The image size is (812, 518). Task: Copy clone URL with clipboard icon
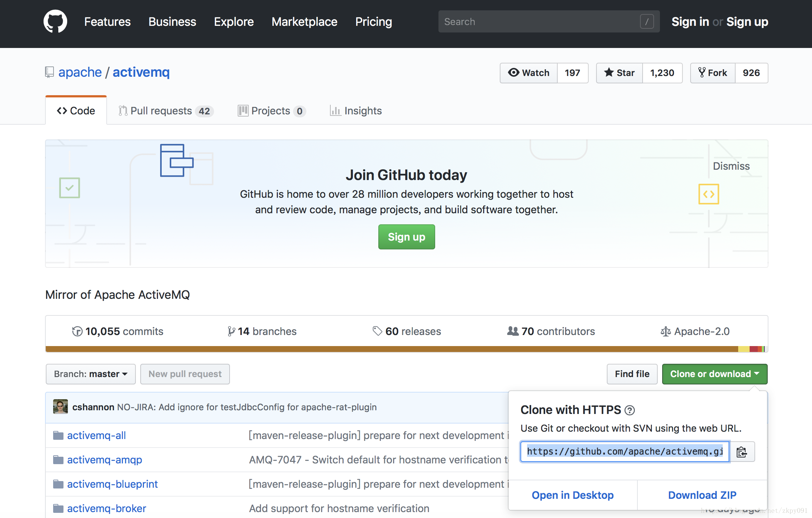point(742,452)
